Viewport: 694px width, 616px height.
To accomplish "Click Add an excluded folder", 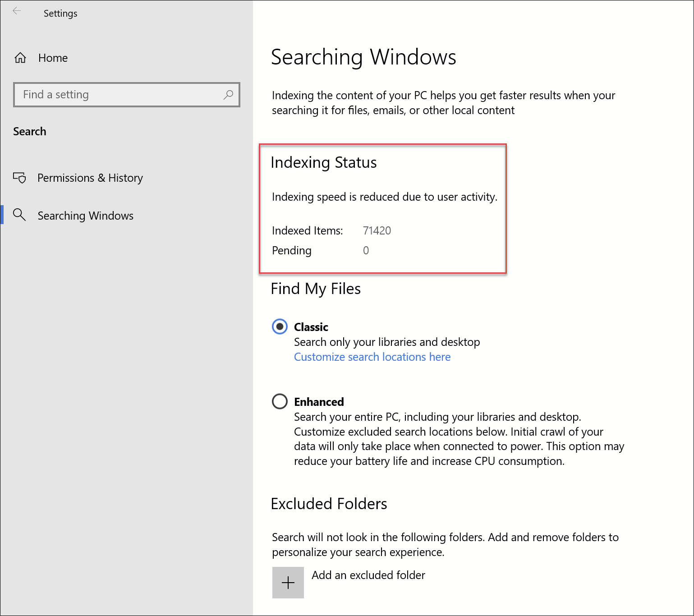I will coord(368,575).
